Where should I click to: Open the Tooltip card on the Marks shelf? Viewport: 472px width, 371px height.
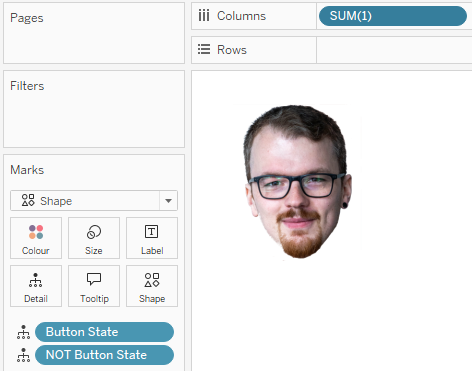94,286
